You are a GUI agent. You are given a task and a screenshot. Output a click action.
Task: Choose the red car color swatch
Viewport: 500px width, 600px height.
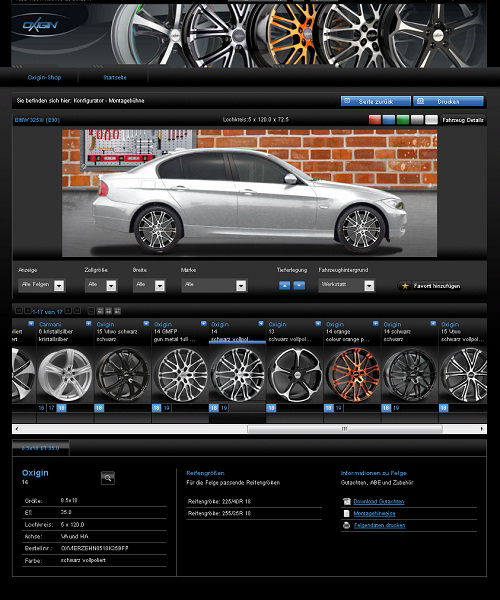point(375,120)
